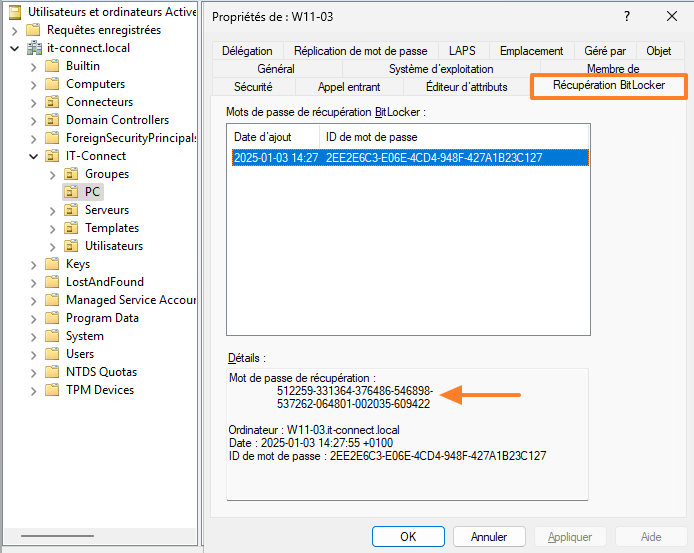The image size is (694, 553).
Task: Expand the Requêtes enregistrées node
Action: [x=15, y=31]
